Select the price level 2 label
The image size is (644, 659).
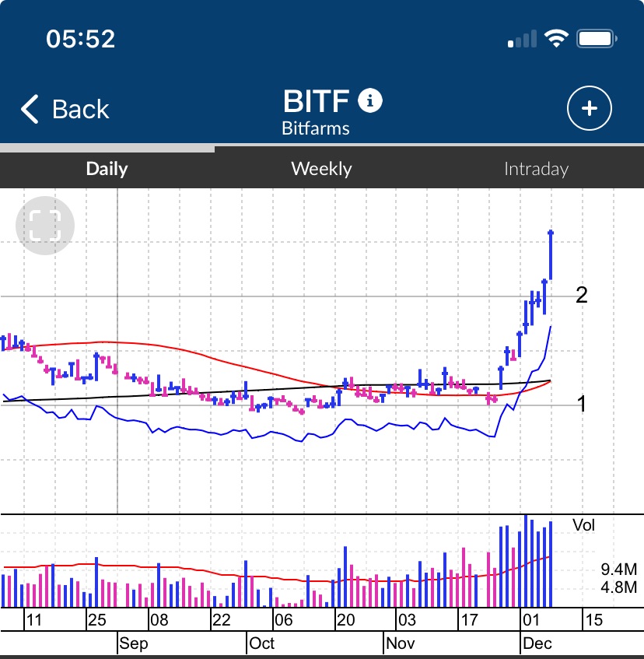point(581,295)
